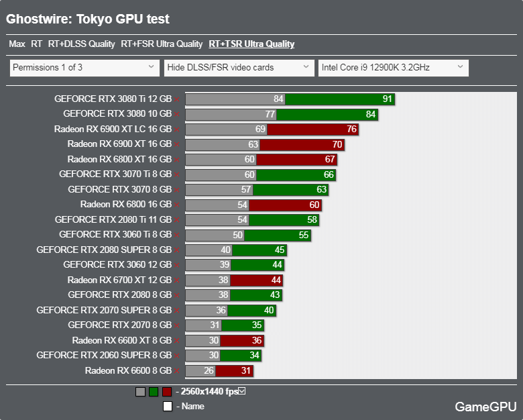Viewport: 523px width, 420px height.
Task: Switch to the Max tab
Action: point(17,44)
